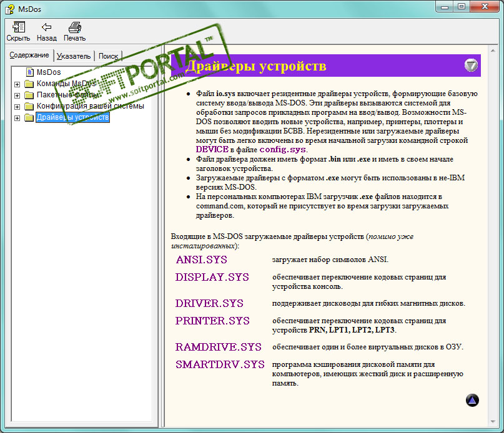
Task: Select Конфигурация вашей системы in the tree
Action: (x=91, y=106)
